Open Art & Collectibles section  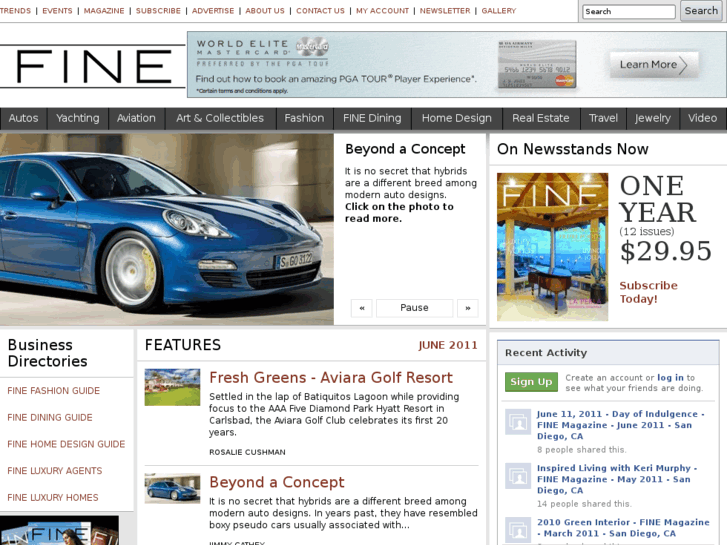(220, 118)
